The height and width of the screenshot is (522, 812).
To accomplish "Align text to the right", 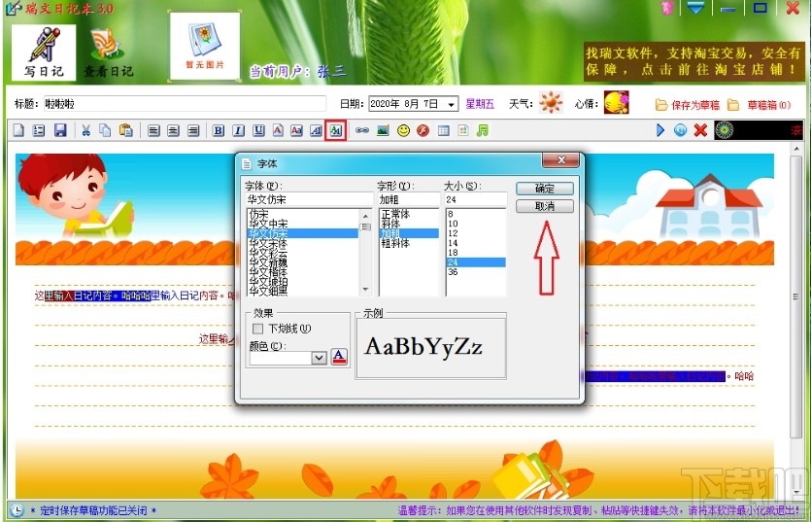I will 193,130.
